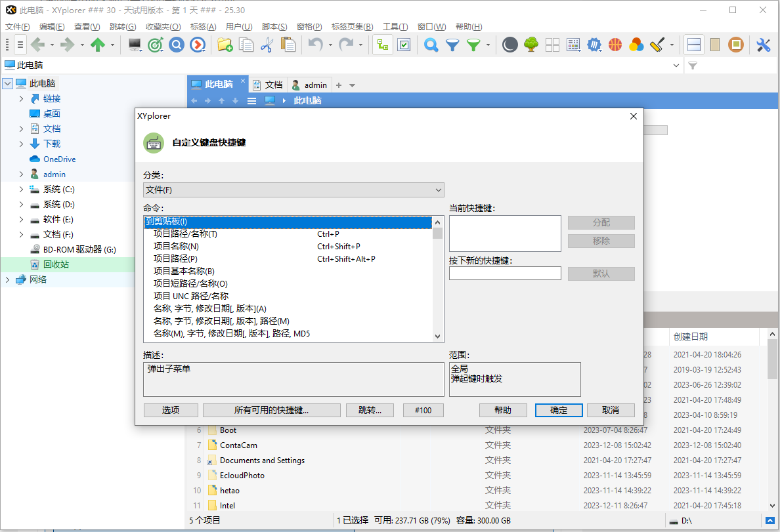Open the 分类 category dropdown
780x532 pixels.
pos(293,190)
